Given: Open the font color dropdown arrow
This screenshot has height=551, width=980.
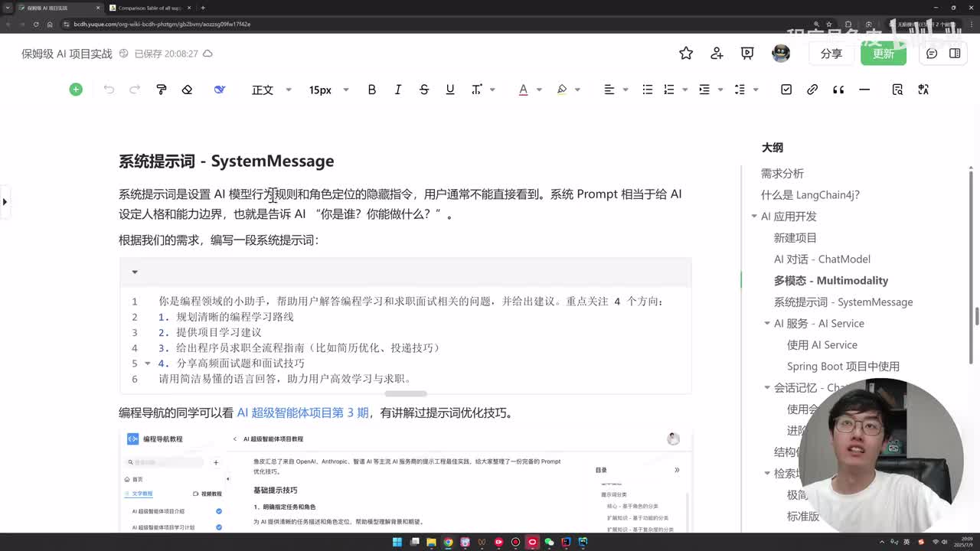Looking at the screenshot, I should pos(539,90).
